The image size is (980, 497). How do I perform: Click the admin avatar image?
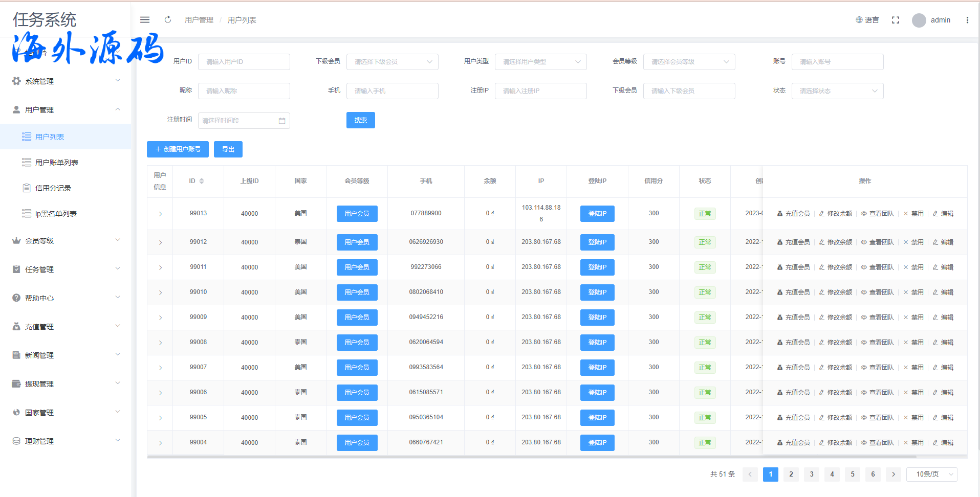(919, 20)
